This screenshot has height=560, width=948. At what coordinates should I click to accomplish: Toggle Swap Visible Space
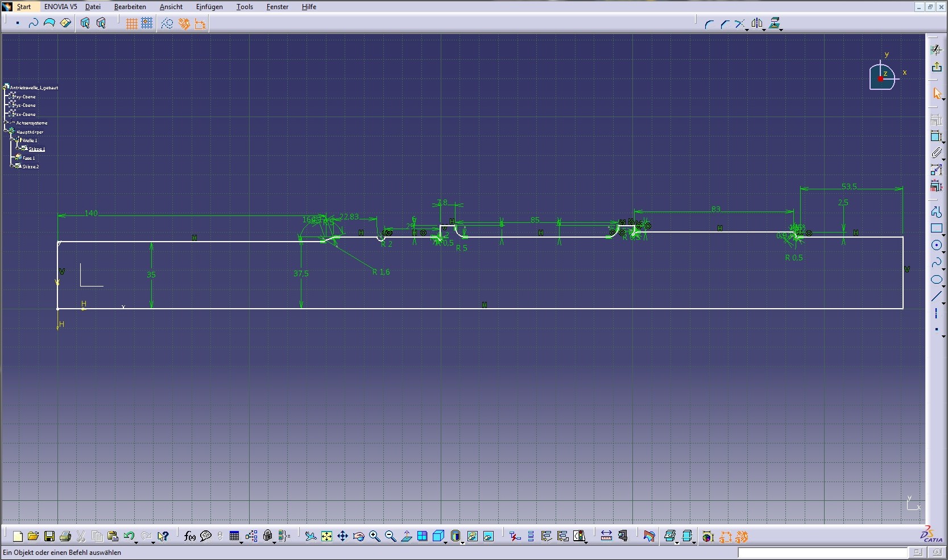(488, 536)
